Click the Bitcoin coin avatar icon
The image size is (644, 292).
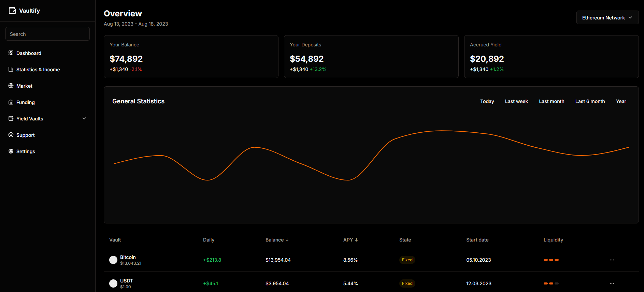113,260
